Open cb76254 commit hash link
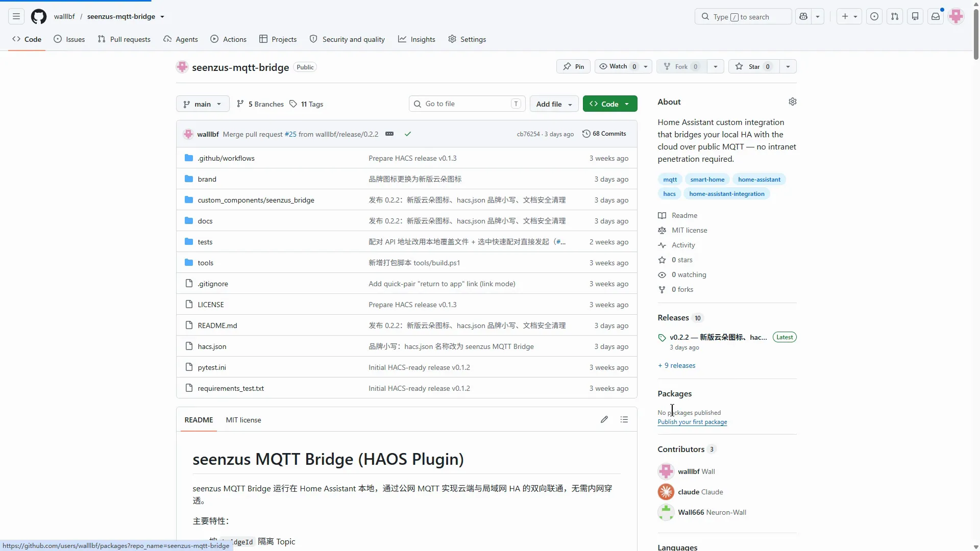This screenshot has width=980, height=551. pos(528,134)
